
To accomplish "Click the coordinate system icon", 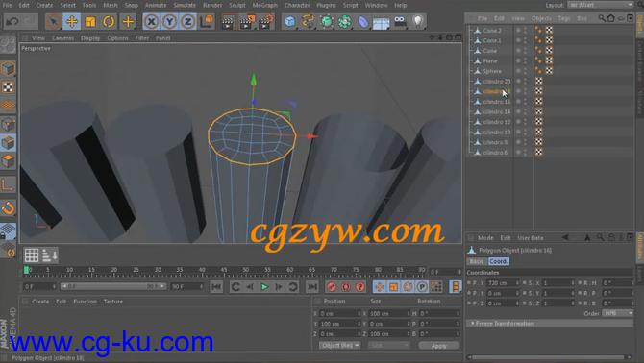I will (x=207, y=21).
